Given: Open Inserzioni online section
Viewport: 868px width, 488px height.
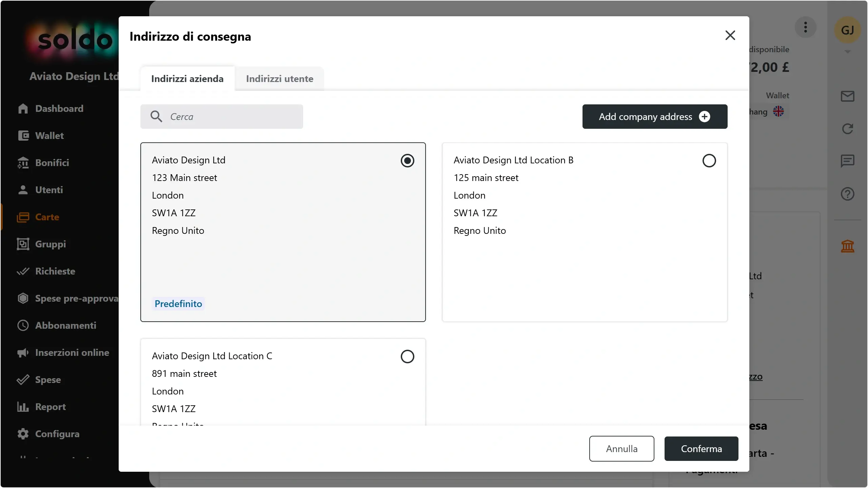Looking at the screenshot, I should pyautogui.click(x=63, y=352).
